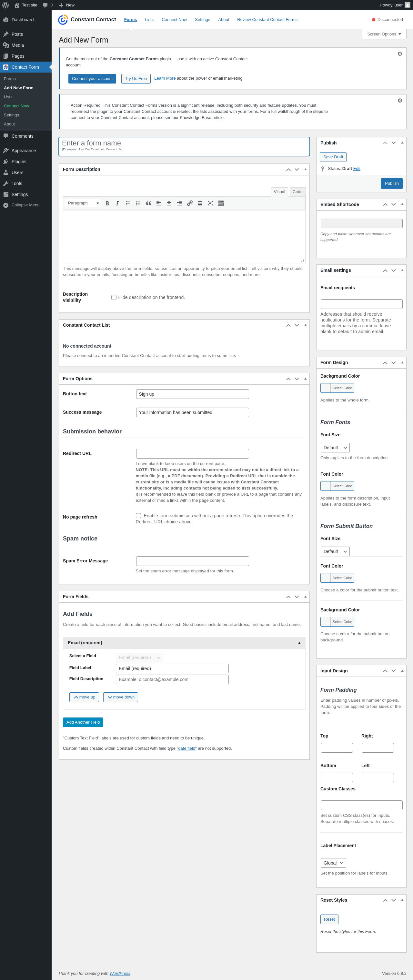Collapse the Email (required) field row
This screenshot has height=980, width=413.
click(299, 643)
